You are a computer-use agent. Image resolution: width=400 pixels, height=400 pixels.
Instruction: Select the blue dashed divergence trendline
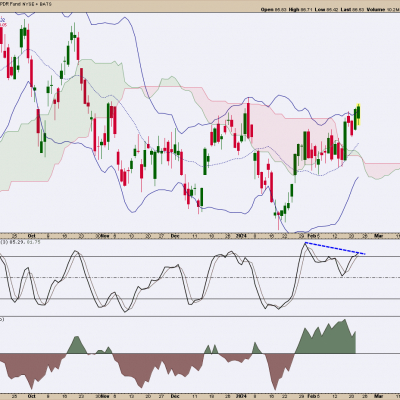tap(335, 249)
